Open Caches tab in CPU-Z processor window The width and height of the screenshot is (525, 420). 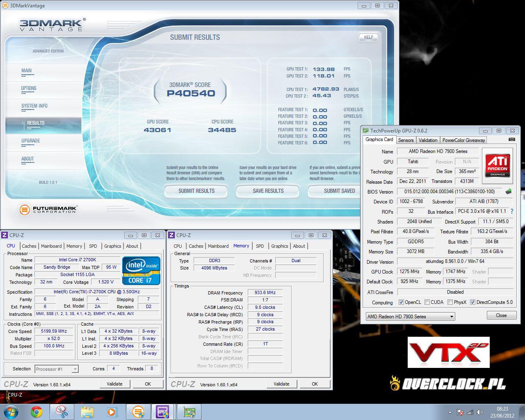[29, 246]
